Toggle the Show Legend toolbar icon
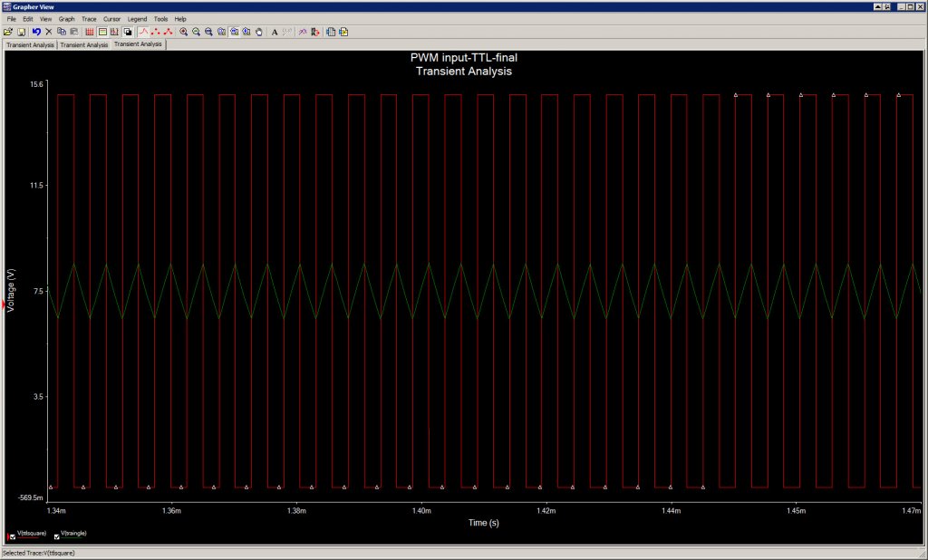Screen dimensions: 928x560 (x=102, y=32)
